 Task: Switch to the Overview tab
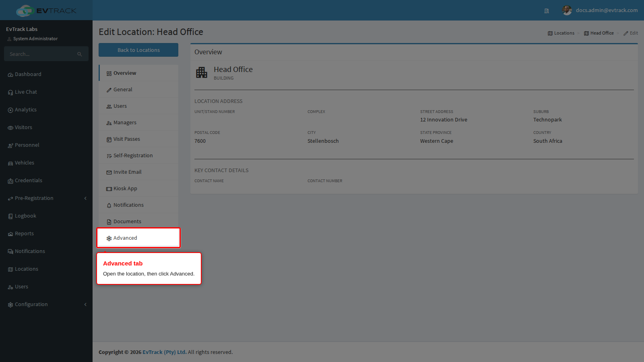(138, 73)
